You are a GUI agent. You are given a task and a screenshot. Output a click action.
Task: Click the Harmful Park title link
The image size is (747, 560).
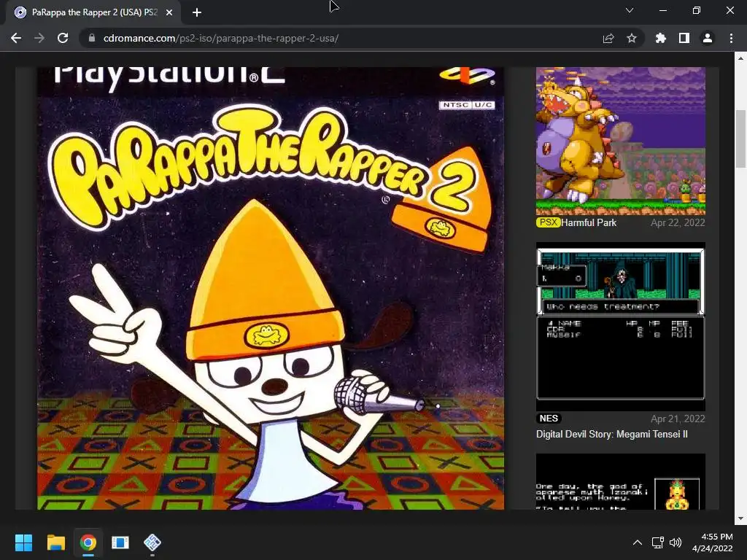tap(589, 222)
